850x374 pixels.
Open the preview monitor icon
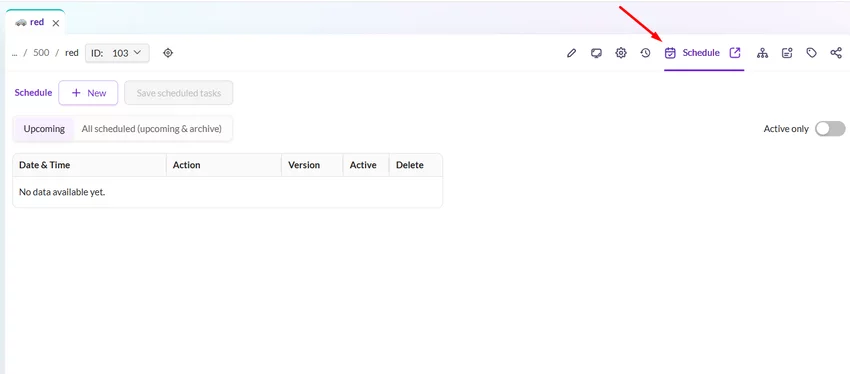[x=596, y=53]
